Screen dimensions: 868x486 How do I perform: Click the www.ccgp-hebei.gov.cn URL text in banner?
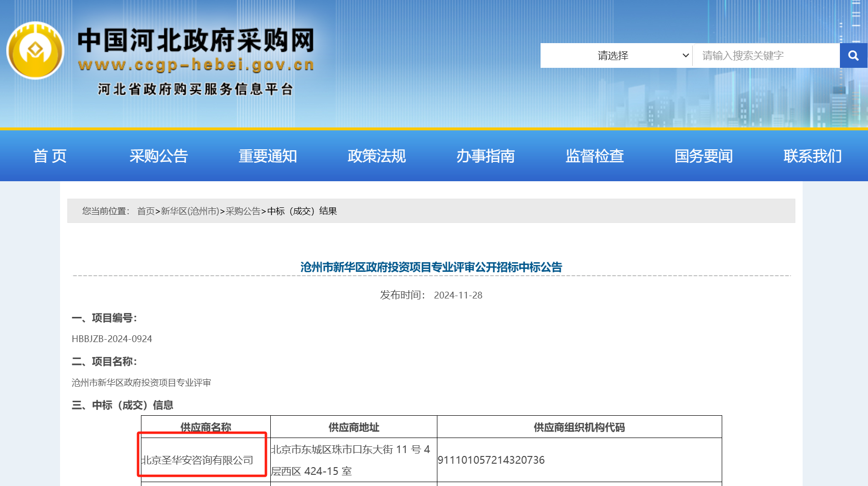[196, 65]
